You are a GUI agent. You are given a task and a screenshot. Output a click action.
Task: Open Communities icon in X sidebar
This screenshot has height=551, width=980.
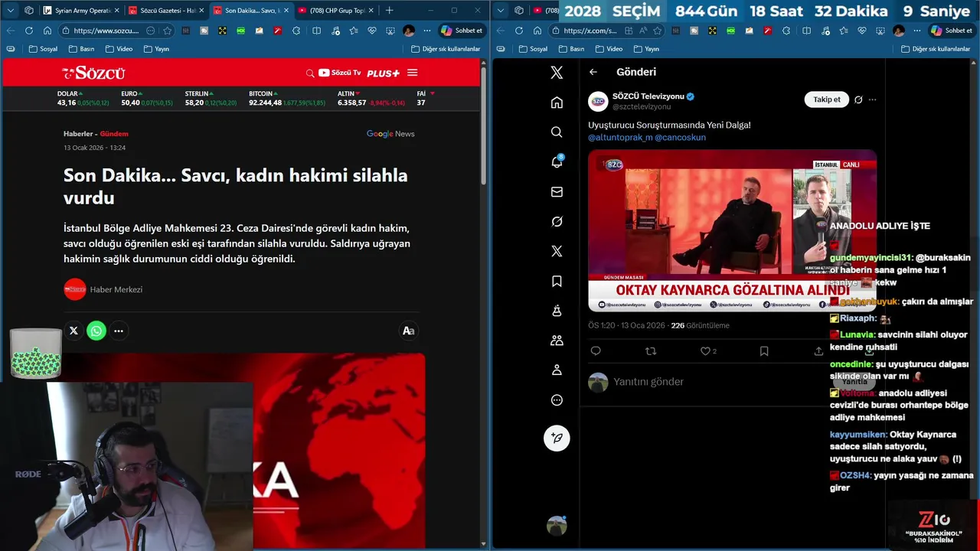pyautogui.click(x=557, y=341)
